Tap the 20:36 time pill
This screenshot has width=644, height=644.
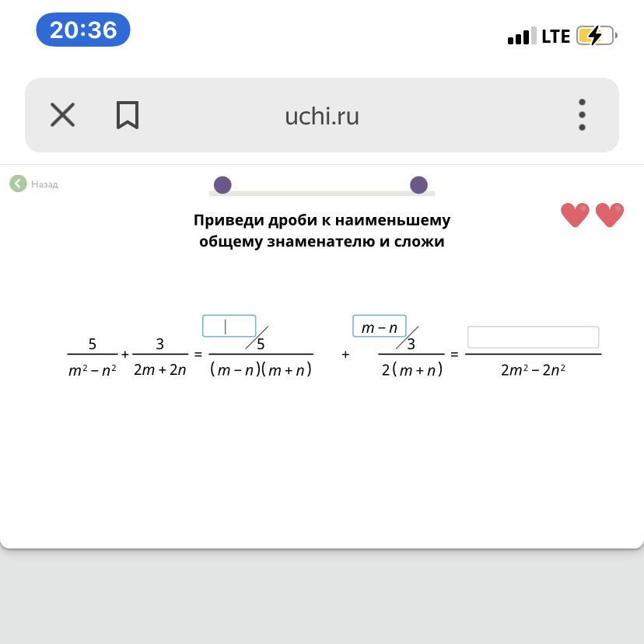82,30
